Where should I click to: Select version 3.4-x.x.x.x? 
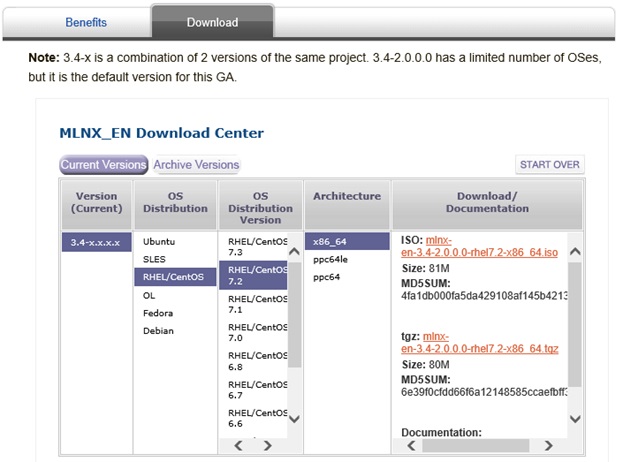(x=97, y=242)
